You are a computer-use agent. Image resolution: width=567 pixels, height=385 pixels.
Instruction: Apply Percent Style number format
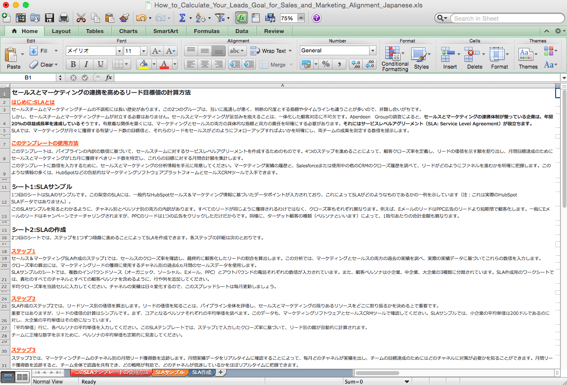(326, 64)
